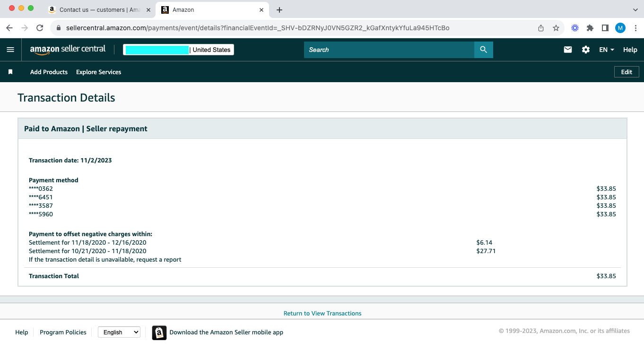Click payment method ****6451

click(x=41, y=197)
